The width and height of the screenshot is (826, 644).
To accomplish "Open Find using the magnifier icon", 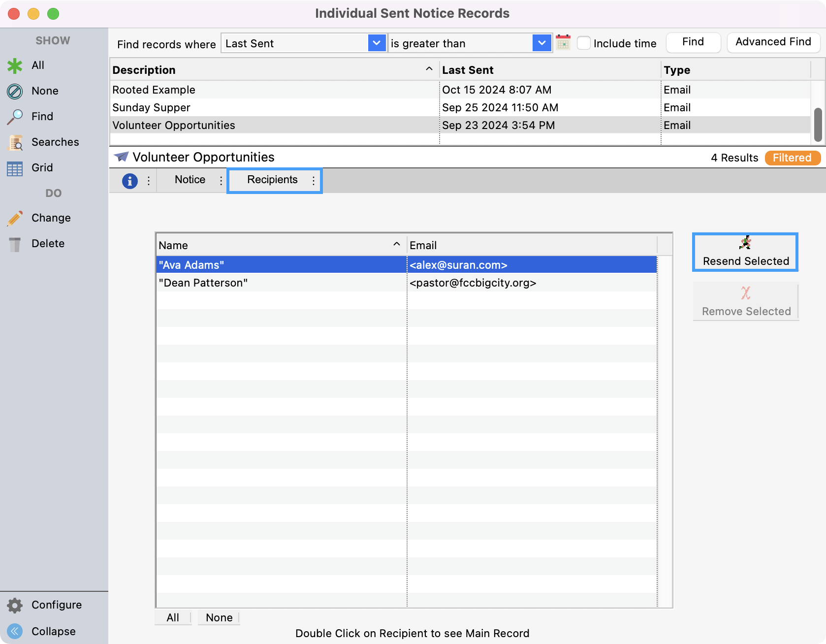I will [x=14, y=116].
